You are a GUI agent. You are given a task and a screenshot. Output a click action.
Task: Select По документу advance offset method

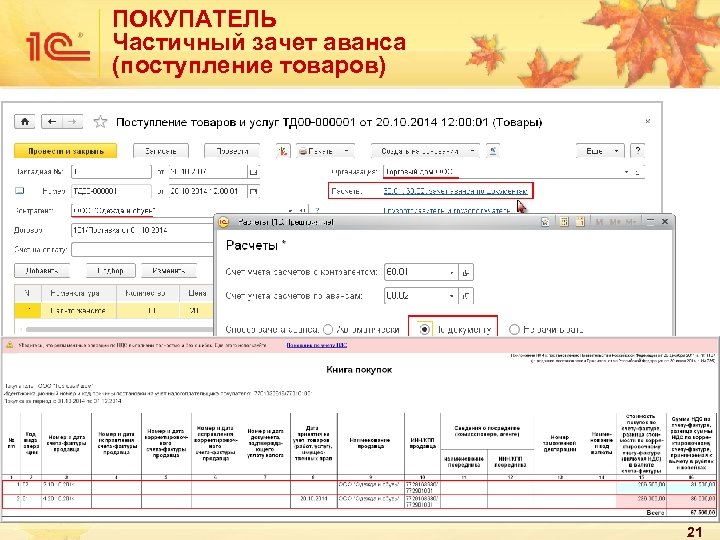point(425,329)
